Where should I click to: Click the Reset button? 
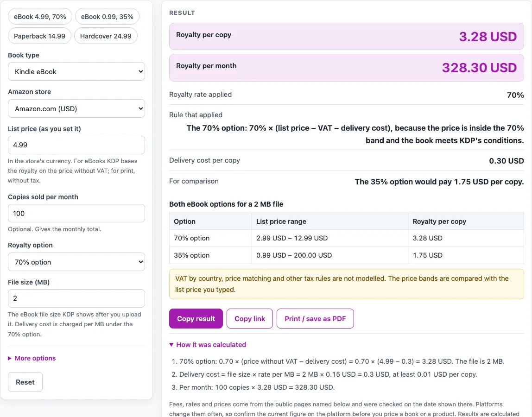(25, 382)
